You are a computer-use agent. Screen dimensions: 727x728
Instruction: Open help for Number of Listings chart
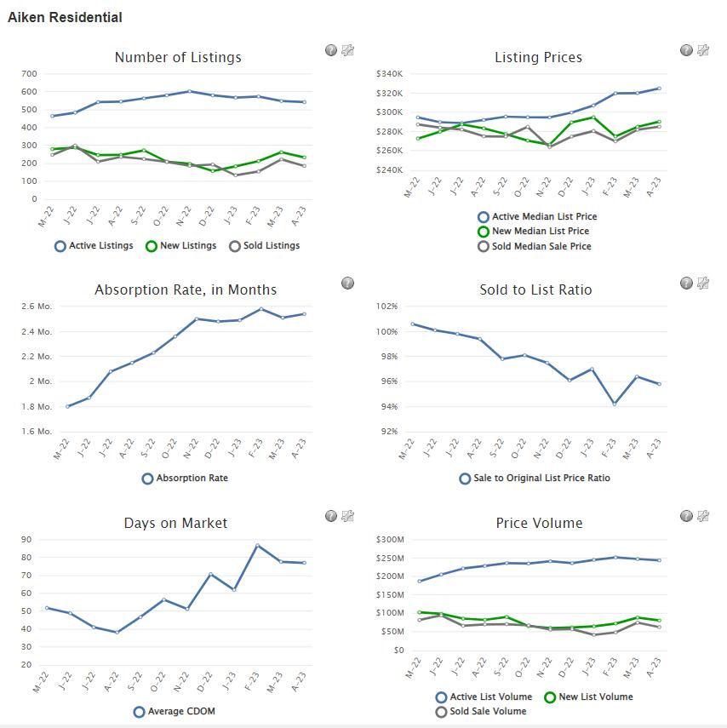tap(331, 50)
